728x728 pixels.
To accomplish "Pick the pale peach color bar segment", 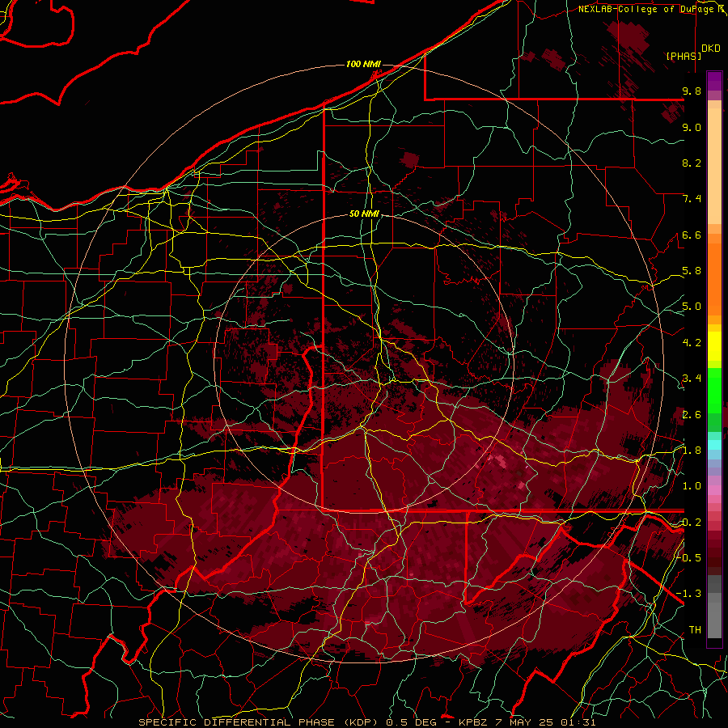I will pos(714,167).
